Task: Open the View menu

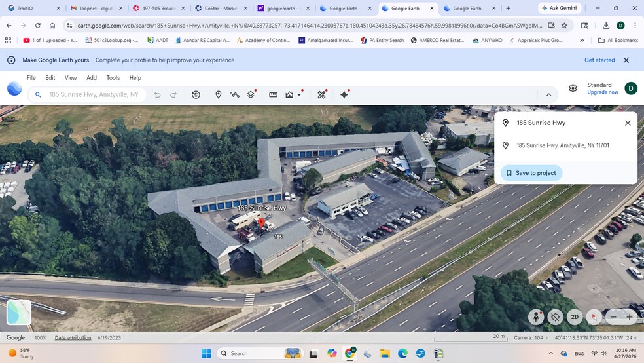Action: 71,78
